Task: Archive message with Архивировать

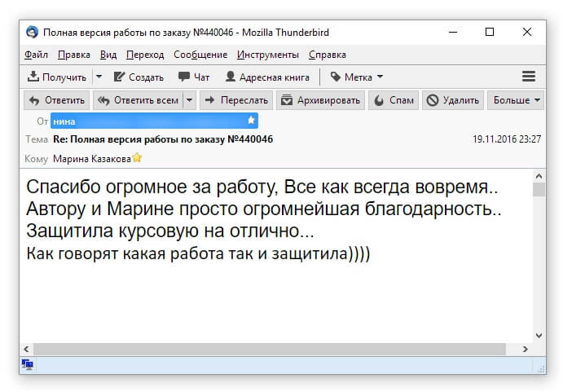Action: pos(320,100)
